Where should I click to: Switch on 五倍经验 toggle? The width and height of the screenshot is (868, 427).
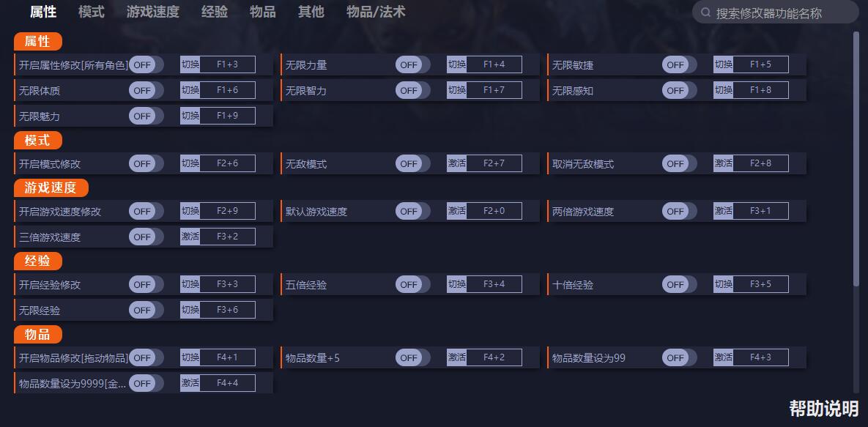point(412,284)
